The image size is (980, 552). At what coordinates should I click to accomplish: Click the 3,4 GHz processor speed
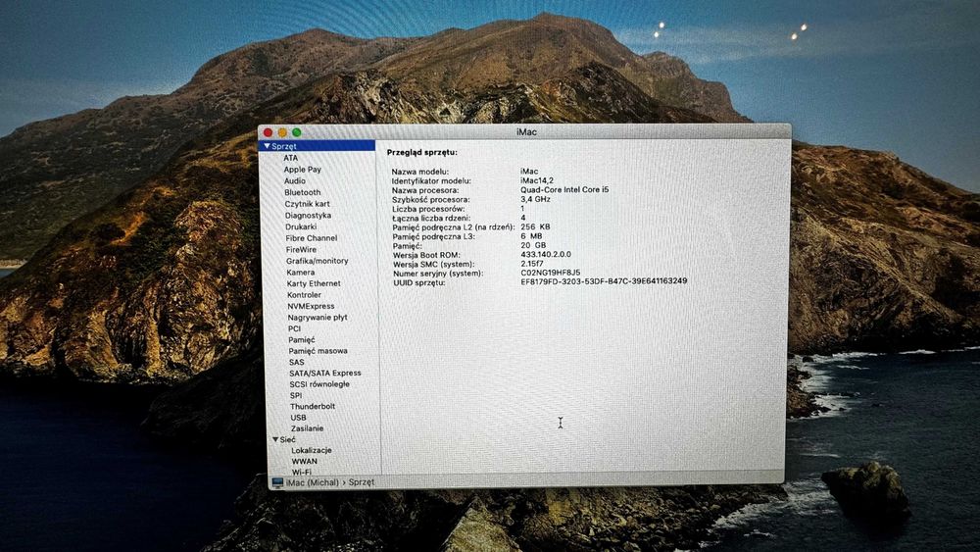[x=536, y=199]
